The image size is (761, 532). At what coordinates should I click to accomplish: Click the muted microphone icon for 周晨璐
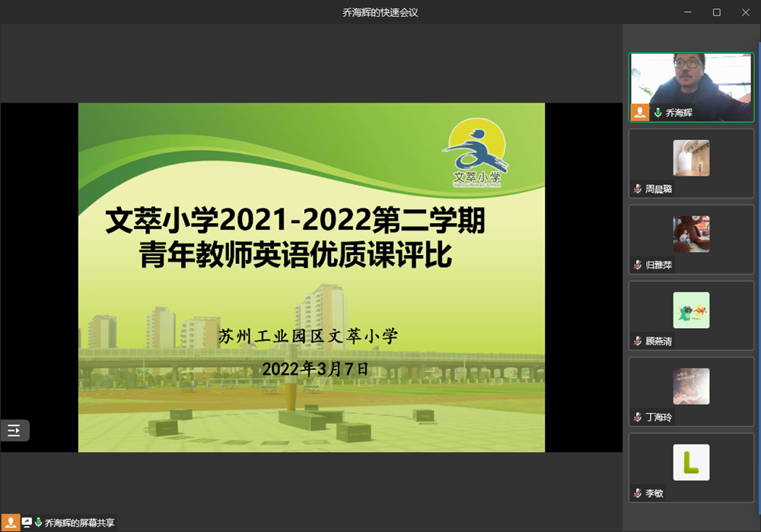[x=638, y=189]
